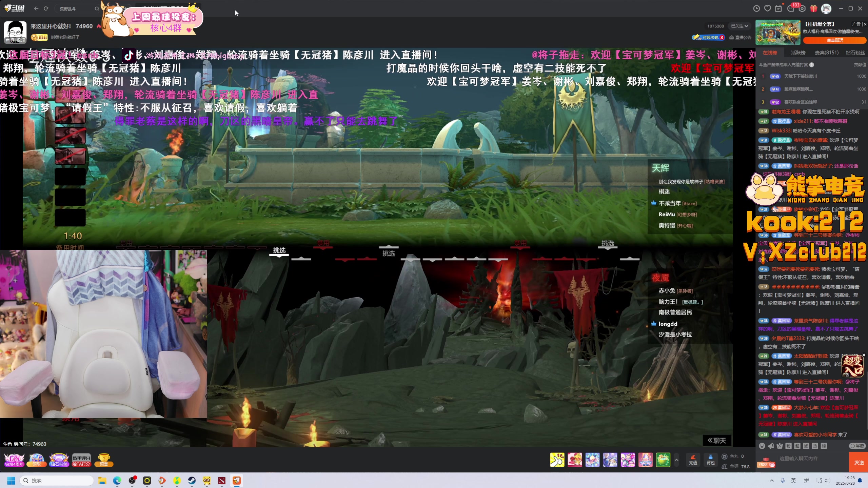Switch to 钻石粉丝 tab
The width and height of the screenshot is (868, 488).
pos(855,53)
